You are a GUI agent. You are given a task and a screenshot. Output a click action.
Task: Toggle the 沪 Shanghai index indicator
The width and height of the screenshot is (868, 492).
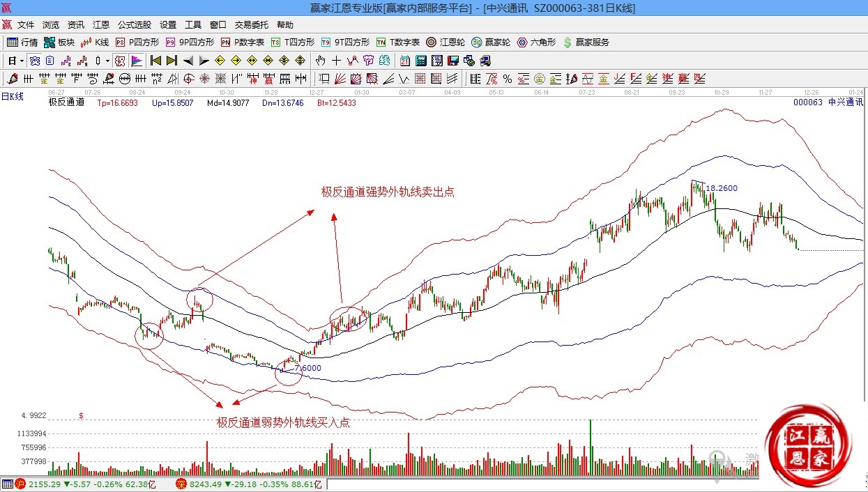coord(20,484)
